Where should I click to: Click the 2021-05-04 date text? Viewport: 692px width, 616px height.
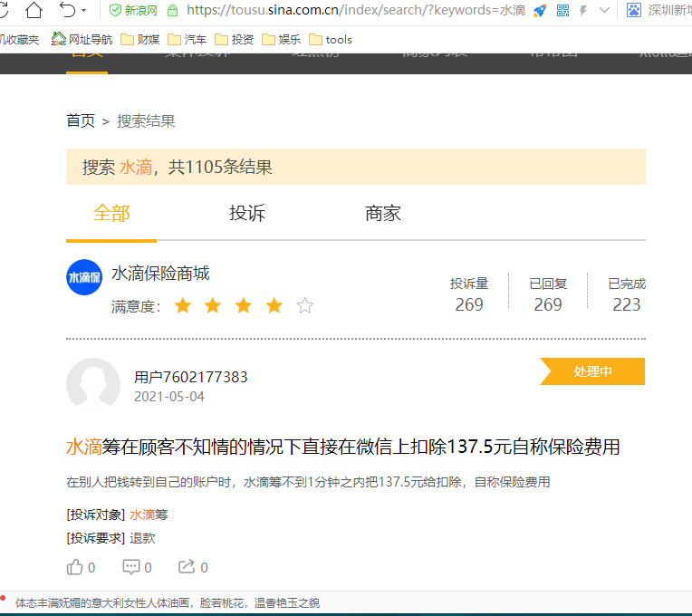tap(169, 397)
